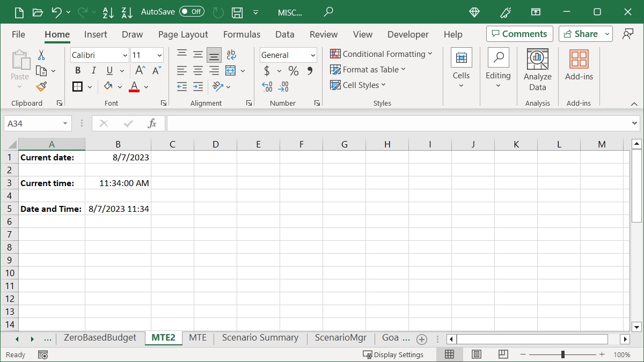644x362 pixels.
Task: Select cell B1 containing the date
Action: pyautogui.click(x=118, y=157)
